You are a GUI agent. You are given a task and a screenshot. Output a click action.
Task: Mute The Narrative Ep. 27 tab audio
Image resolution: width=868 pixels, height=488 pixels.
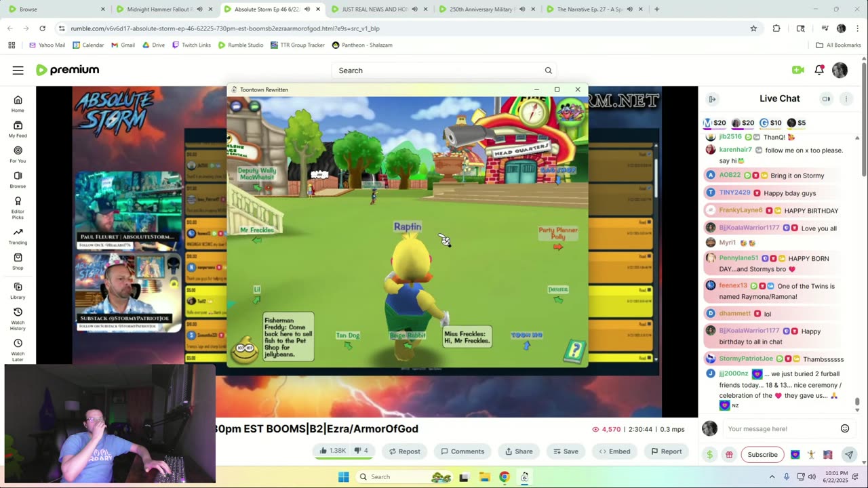[630, 9]
